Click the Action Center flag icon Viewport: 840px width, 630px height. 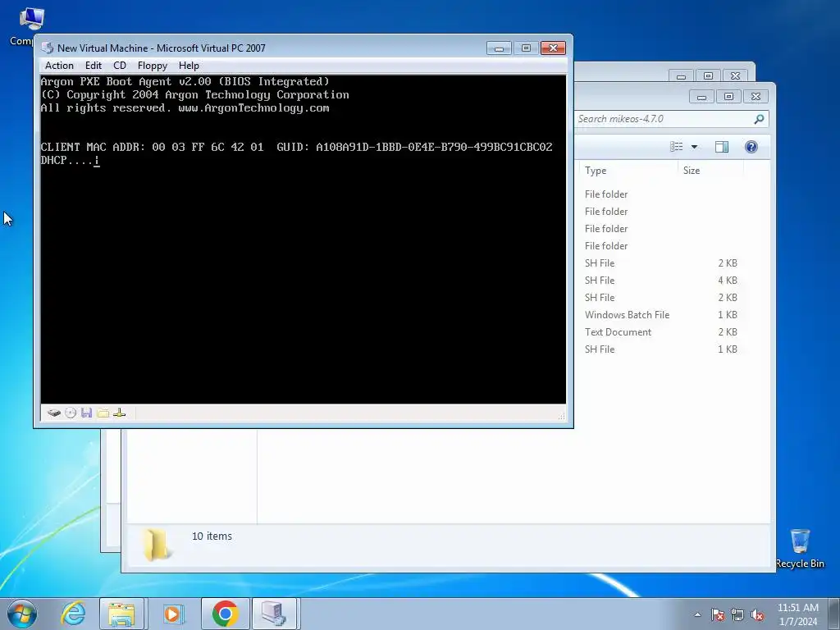(718, 614)
